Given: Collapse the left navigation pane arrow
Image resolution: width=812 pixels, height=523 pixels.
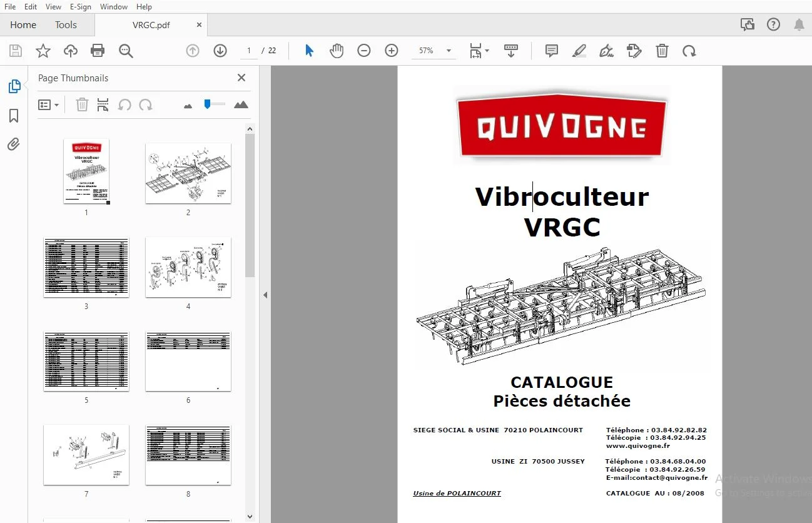Looking at the screenshot, I should (x=265, y=295).
